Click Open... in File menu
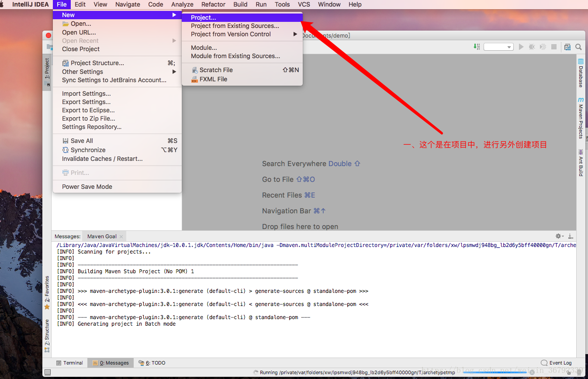This screenshot has width=588, height=379. [x=117, y=24]
